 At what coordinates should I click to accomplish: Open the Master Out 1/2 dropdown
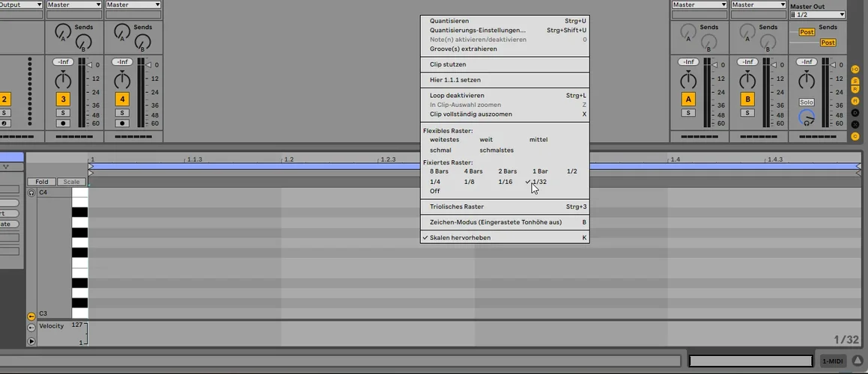pyautogui.click(x=817, y=15)
